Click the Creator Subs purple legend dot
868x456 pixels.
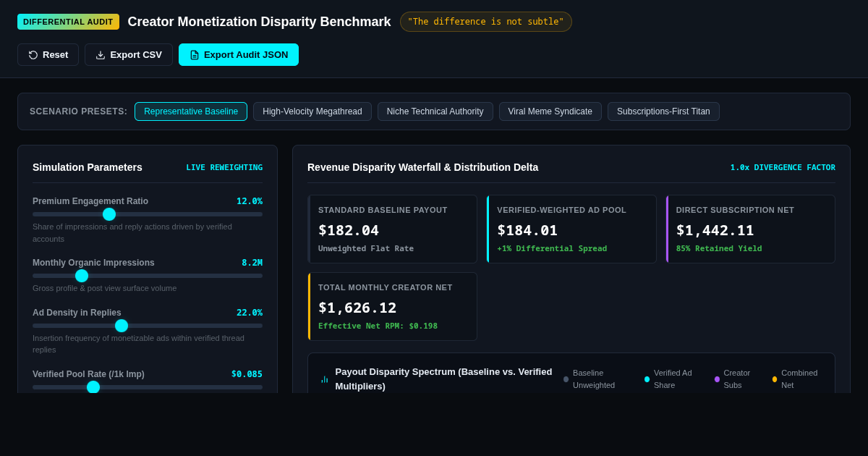tap(717, 379)
